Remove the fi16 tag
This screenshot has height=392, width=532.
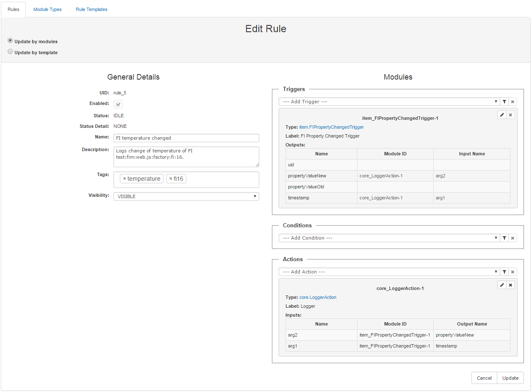[x=171, y=179]
